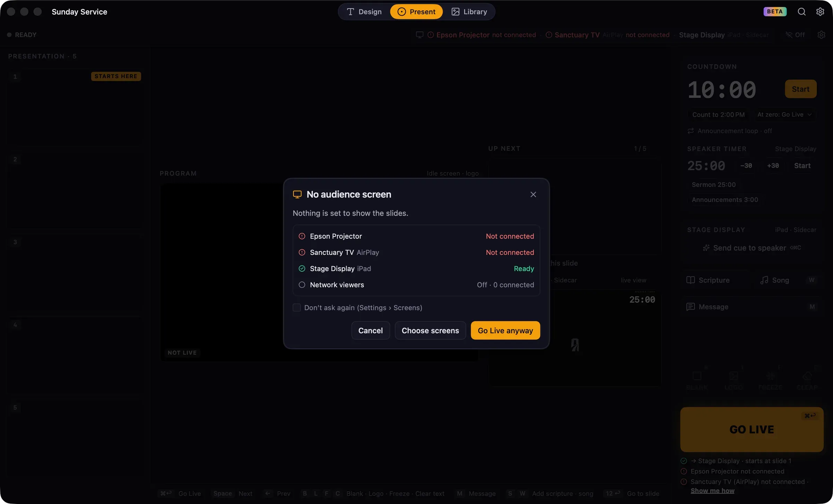Click the Epson Projector warning icon in dialog
833x504 pixels.
[x=302, y=236]
